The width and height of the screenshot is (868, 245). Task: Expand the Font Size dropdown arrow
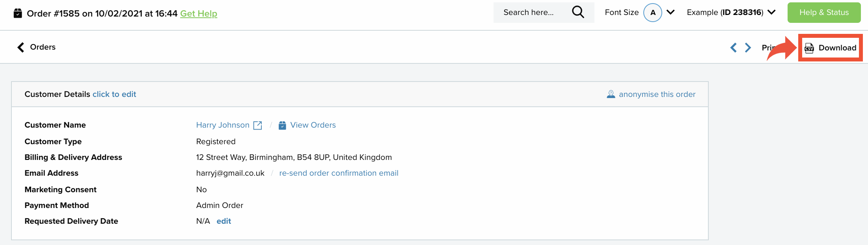click(671, 12)
